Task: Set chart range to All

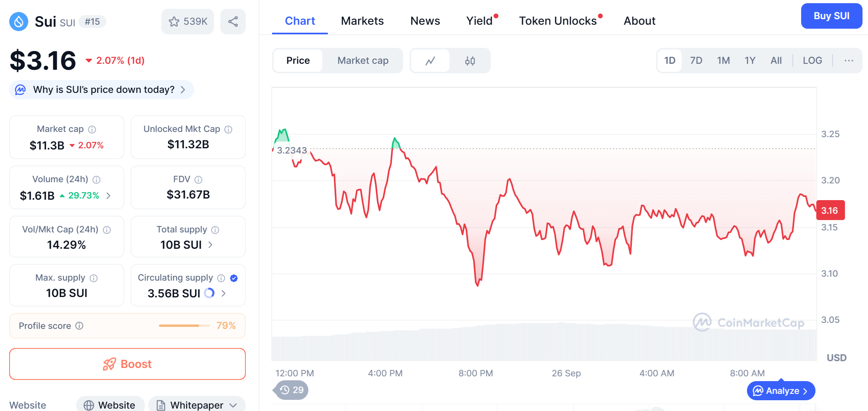Action: coord(776,61)
